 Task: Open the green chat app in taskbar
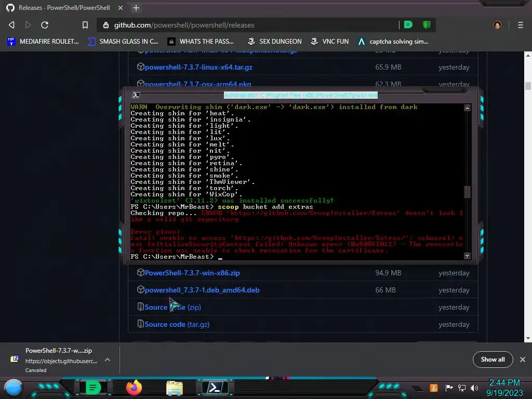(x=92, y=388)
